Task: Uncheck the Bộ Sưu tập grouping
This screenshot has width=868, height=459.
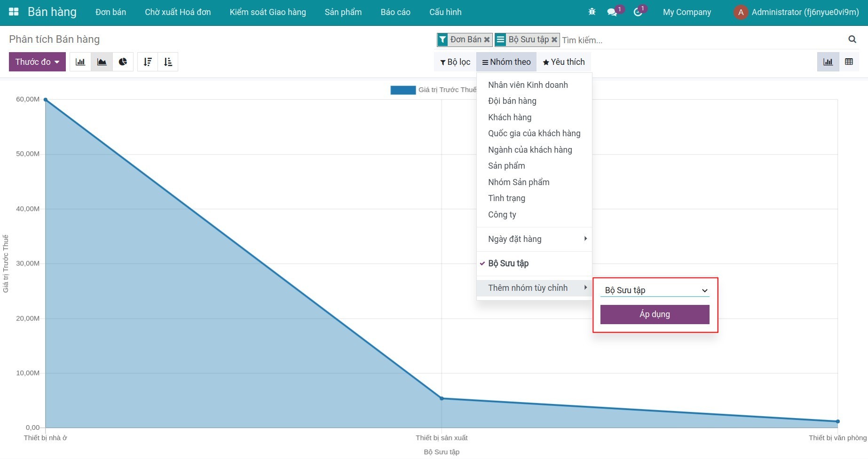Action: click(x=508, y=264)
